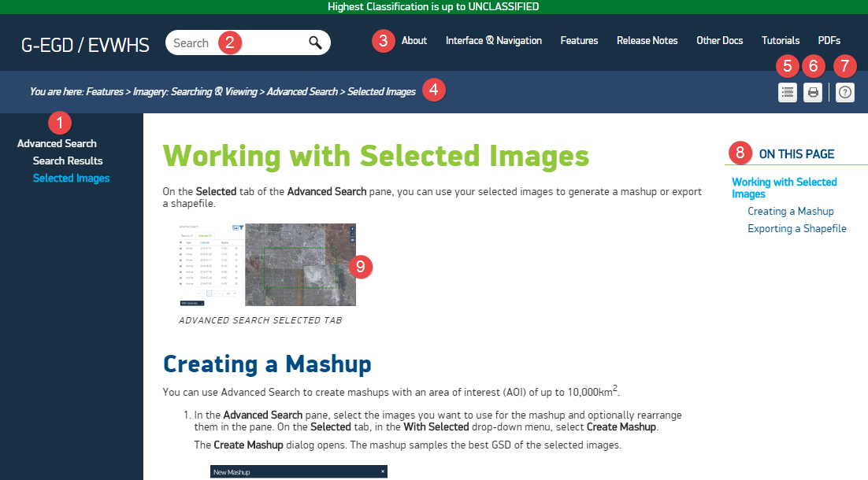868x480 pixels.
Task: Open the About menu
Action: pyautogui.click(x=414, y=40)
